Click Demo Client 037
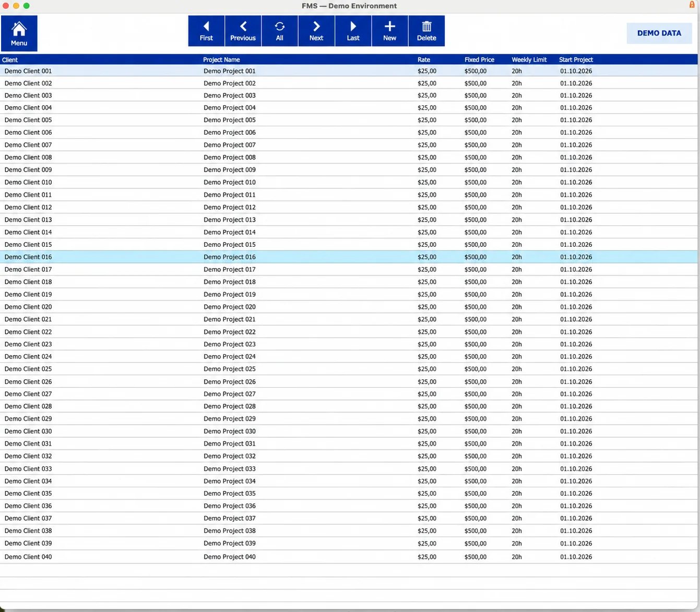The width and height of the screenshot is (700, 612). [x=28, y=518]
